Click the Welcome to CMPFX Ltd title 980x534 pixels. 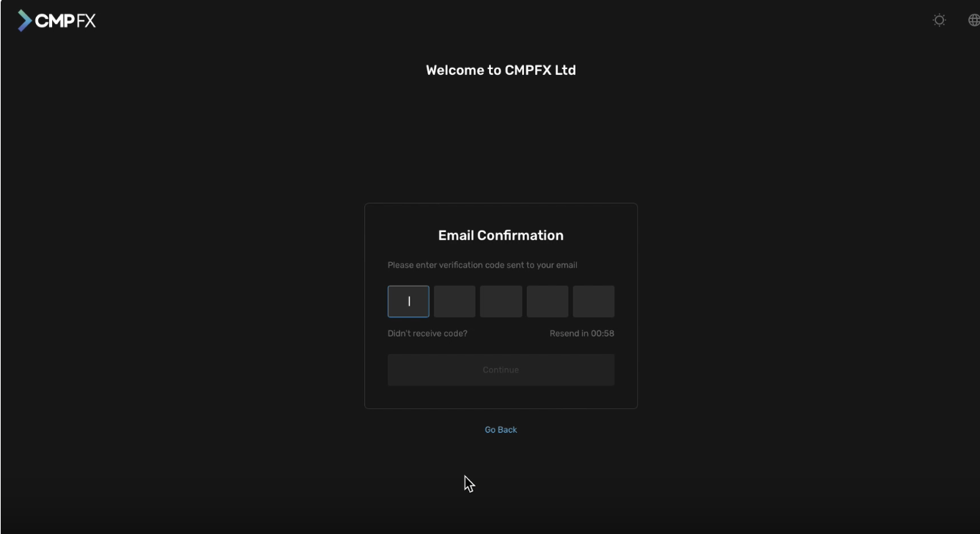501,71
